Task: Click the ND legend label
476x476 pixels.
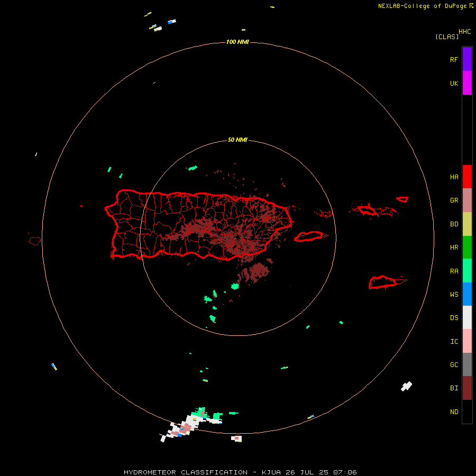Action: pyautogui.click(x=454, y=411)
